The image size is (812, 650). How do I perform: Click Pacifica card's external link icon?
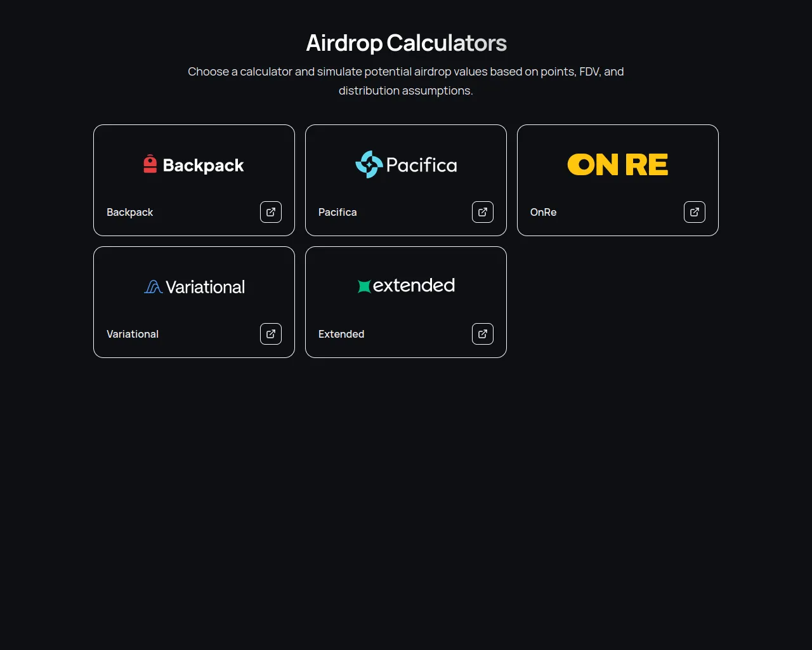(483, 212)
